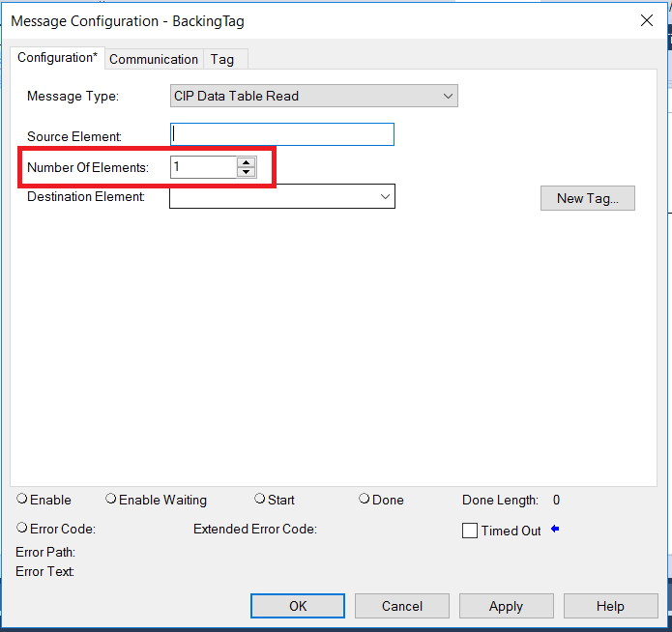
Task: Decrease Number Of Elements with down arrow
Action: tap(246, 172)
